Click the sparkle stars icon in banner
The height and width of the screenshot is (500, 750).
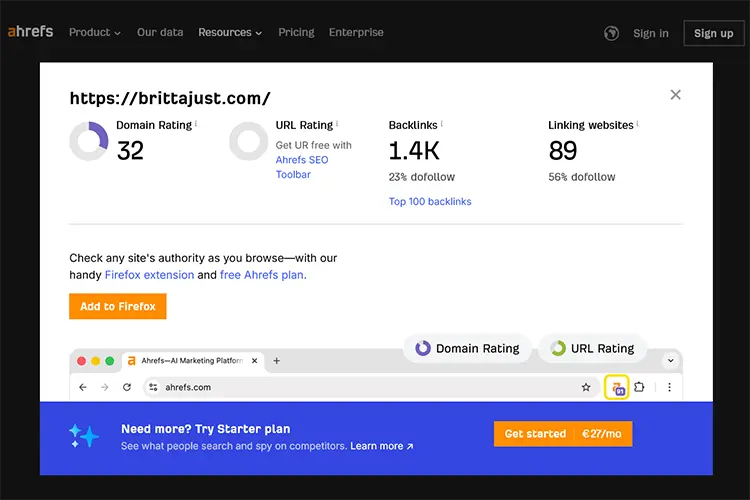click(84, 435)
